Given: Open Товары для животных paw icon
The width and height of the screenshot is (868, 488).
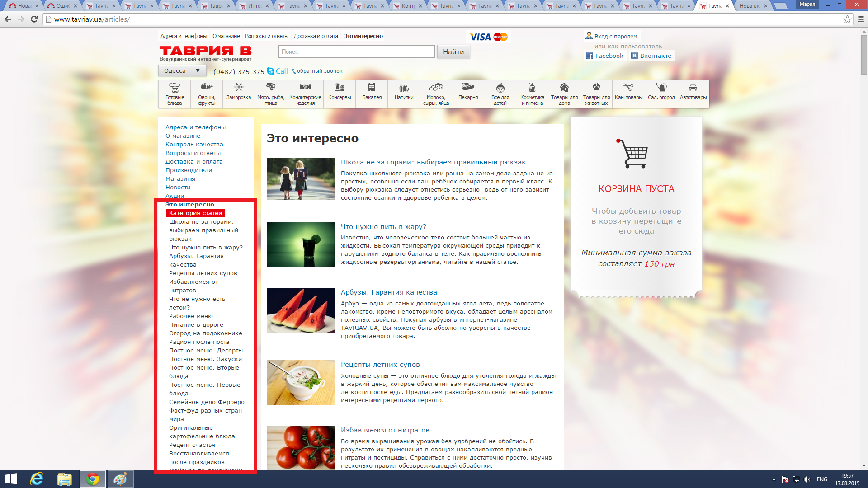Looking at the screenshot, I should [596, 87].
